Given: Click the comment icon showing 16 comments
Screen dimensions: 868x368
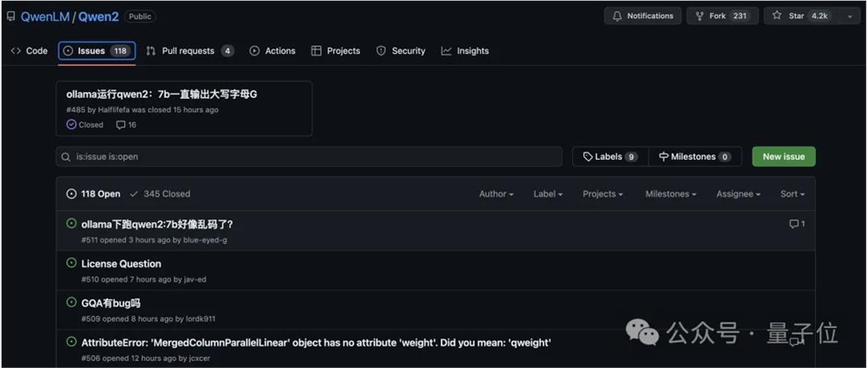Looking at the screenshot, I should point(121,125).
